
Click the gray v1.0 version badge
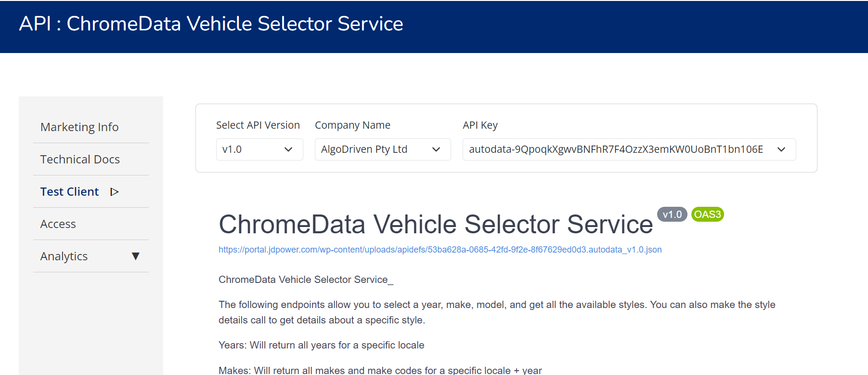pos(672,214)
